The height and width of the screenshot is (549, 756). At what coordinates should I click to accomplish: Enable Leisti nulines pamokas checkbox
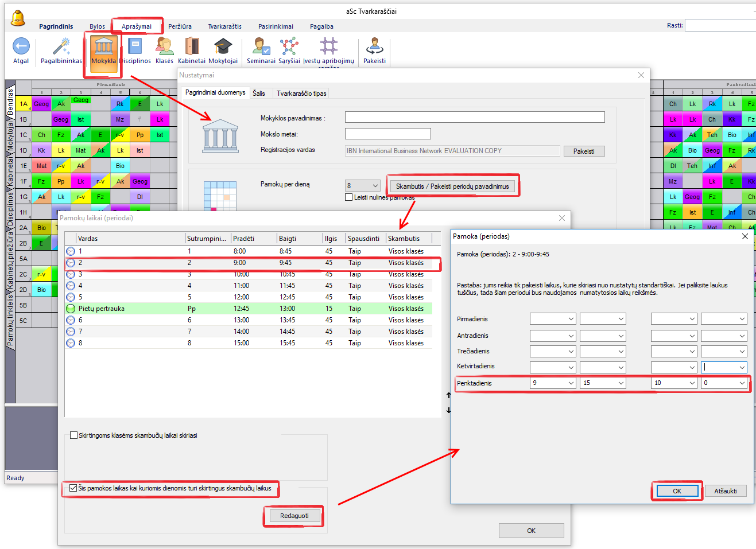(349, 197)
